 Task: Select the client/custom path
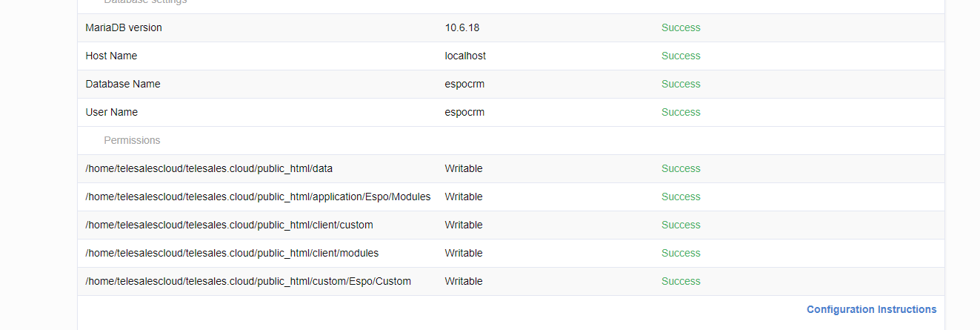(x=230, y=225)
